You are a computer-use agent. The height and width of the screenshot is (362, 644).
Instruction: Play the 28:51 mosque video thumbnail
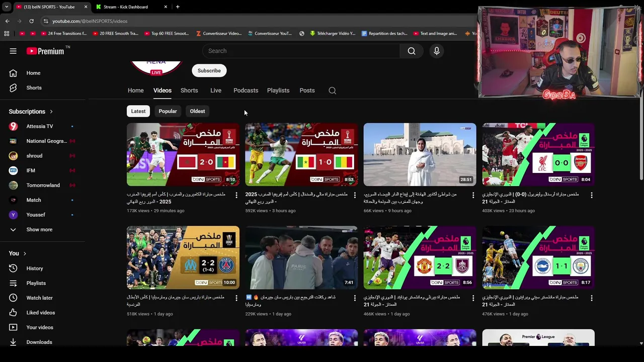coord(420,154)
